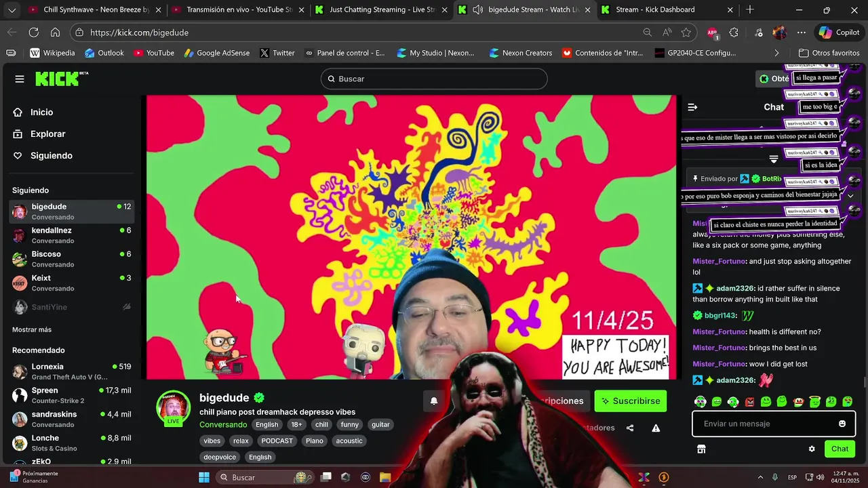Screen dimensions: 868x488
Task: Open the emoji picker in message box
Action: coord(842,424)
